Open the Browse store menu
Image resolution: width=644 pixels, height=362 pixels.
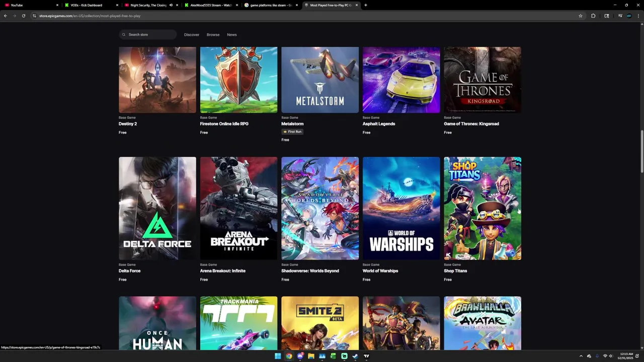(x=213, y=35)
